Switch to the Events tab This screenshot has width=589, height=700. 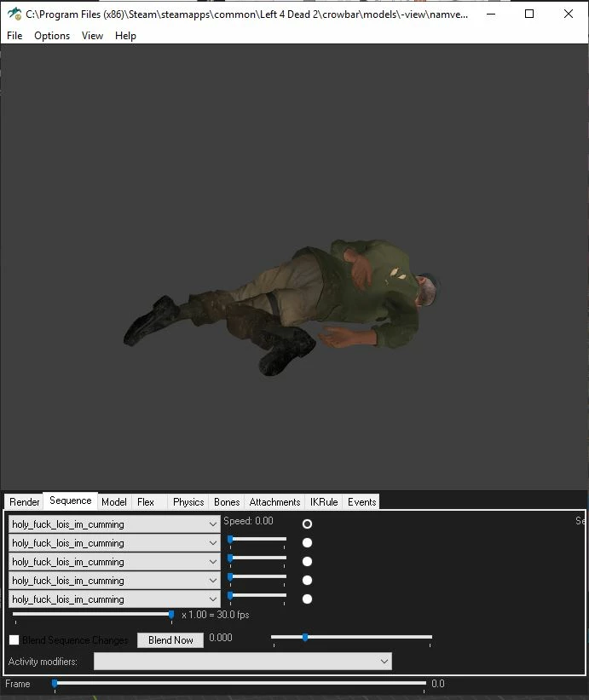point(362,502)
